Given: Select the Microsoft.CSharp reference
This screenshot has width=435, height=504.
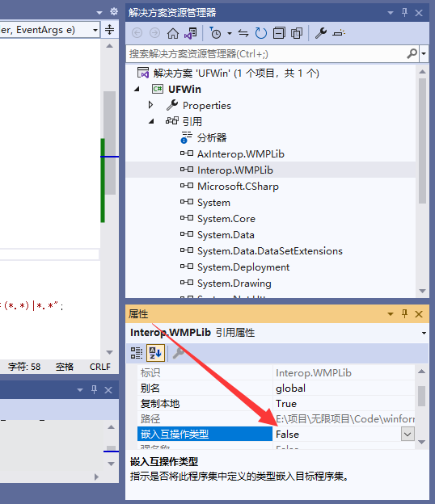Looking at the screenshot, I should tap(238, 186).
